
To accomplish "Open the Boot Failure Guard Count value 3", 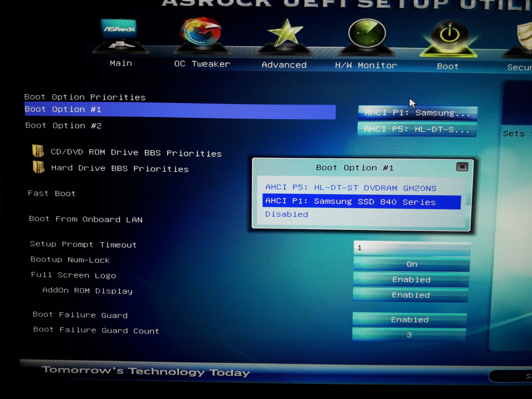I will 409,335.
